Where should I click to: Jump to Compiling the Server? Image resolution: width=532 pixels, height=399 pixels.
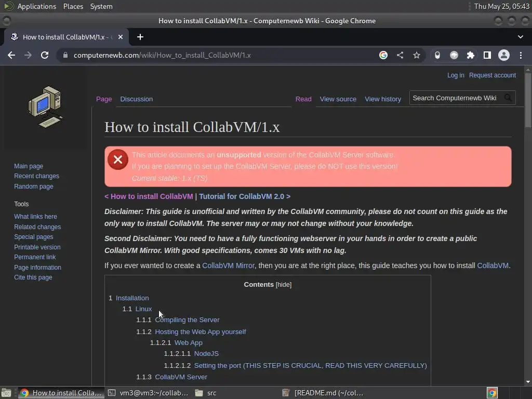[187, 320]
